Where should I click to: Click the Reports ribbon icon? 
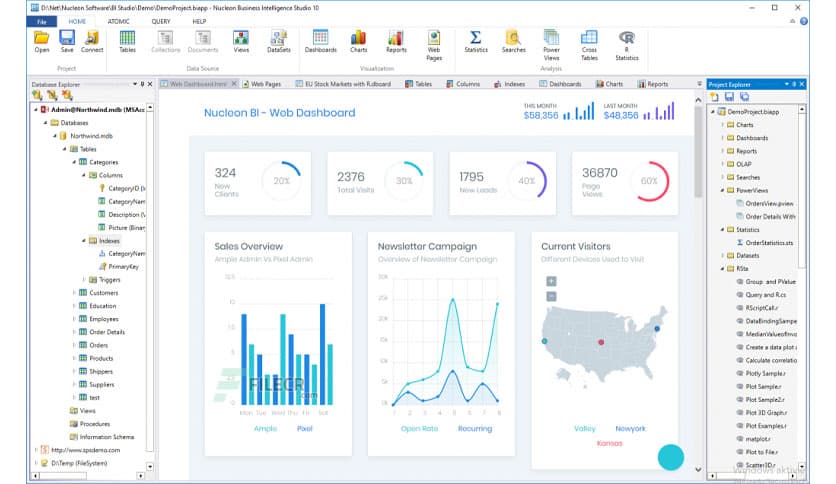point(396,42)
